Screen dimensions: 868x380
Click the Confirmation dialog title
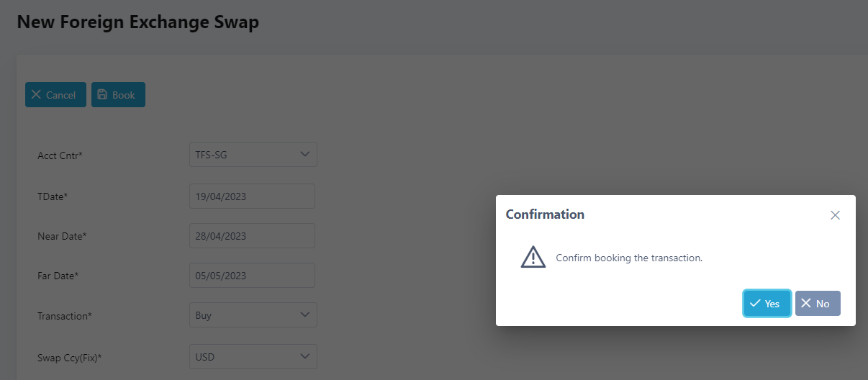545,214
